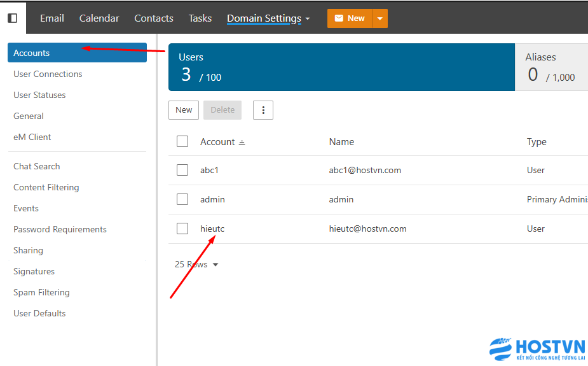Select the hieutc account checkbox
Screen dimensions: 588x366
[x=182, y=229]
